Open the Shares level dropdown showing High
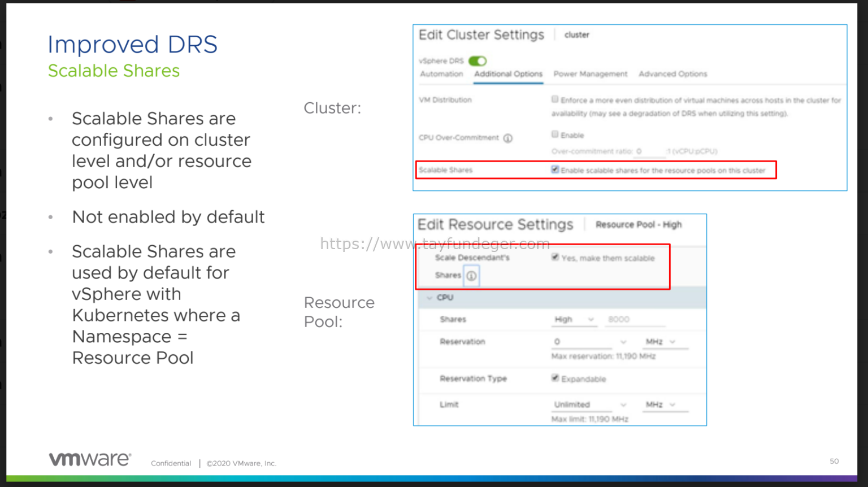 click(574, 319)
